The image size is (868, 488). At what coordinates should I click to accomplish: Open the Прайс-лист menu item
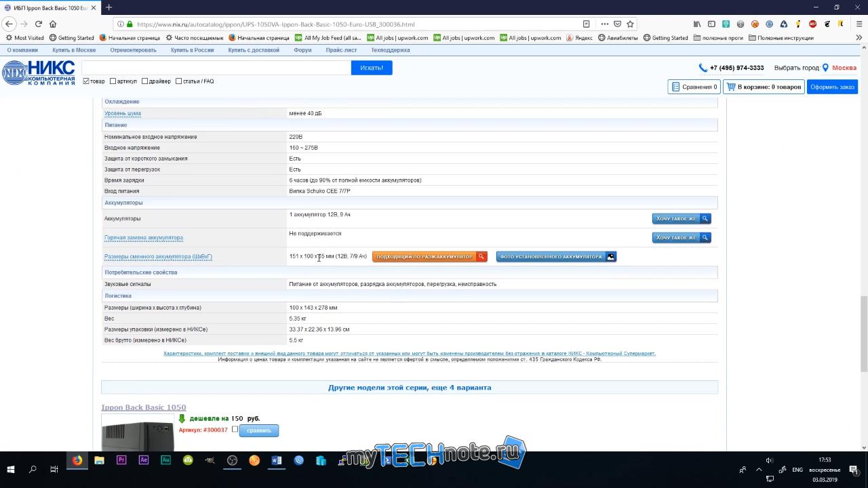click(341, 50)
